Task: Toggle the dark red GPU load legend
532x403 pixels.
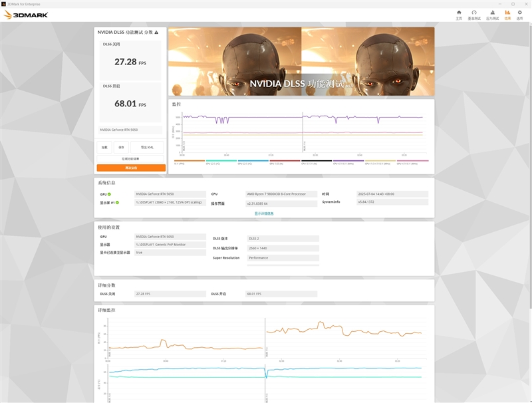Action: tap(285, 162)
